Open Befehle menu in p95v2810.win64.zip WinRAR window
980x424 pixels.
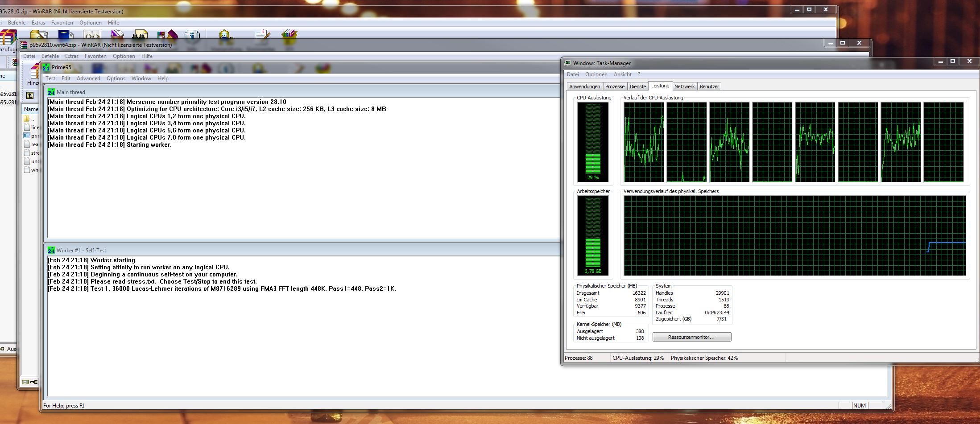point(50,56)
